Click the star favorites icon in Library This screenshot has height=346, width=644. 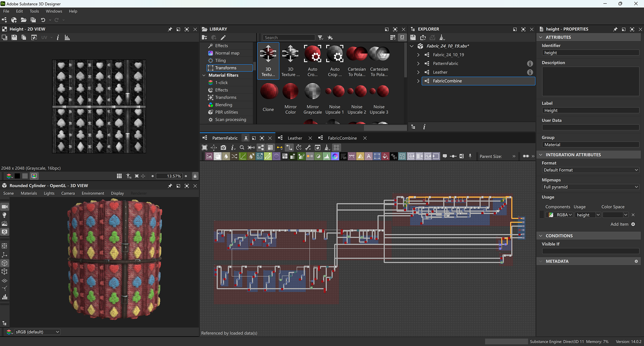[x=330, y=38]
